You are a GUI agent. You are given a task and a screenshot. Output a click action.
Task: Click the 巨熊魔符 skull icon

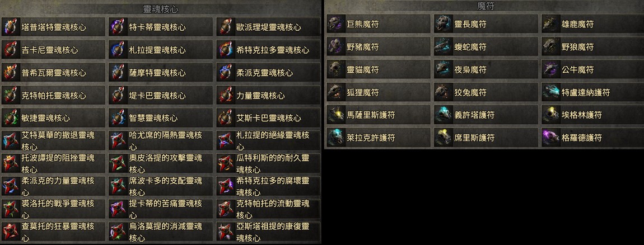coord(336,24)
